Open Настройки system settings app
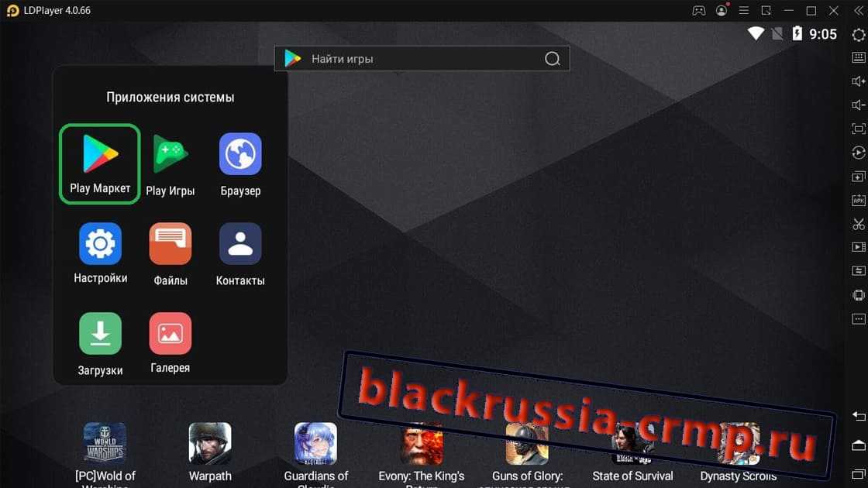 (100, 253)
